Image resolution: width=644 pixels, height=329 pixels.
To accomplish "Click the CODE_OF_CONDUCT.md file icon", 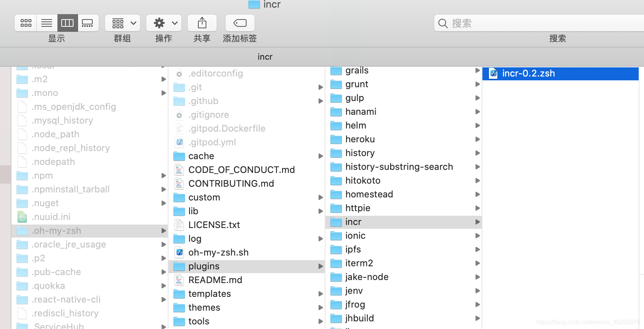I will pyautogui.click(x=179, y=170).
